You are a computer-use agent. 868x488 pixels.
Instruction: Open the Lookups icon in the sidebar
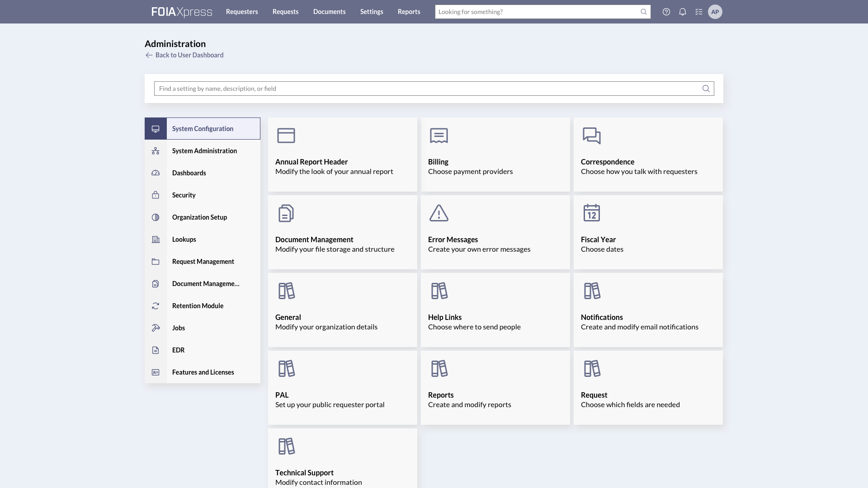pyautogui.click(x=156, y=239)
